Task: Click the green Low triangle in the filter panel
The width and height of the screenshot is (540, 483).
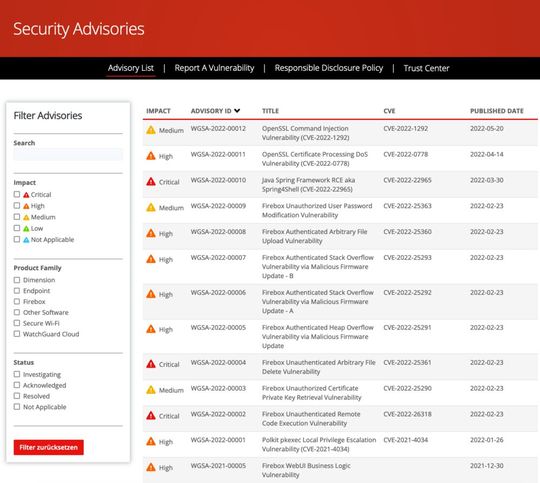Action: [26, 228]
